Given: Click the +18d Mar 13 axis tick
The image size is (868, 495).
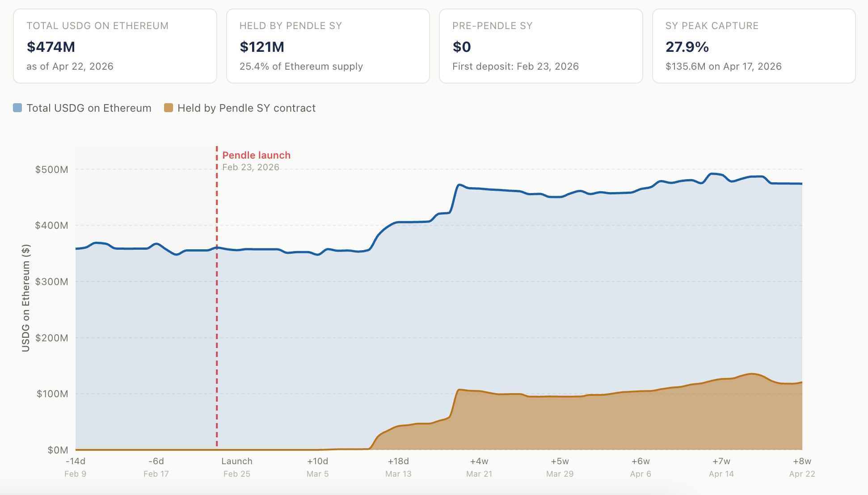Looking at the screenshot, I should (x=398, y=467).
